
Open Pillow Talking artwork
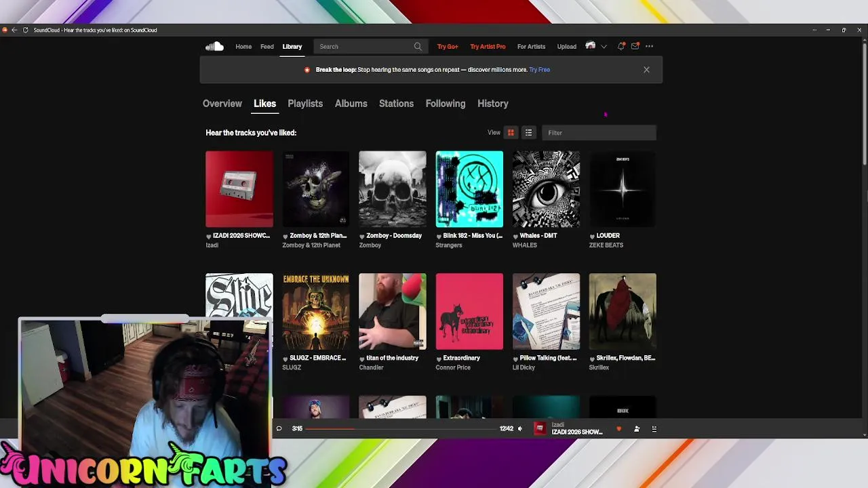pos(546,312)
